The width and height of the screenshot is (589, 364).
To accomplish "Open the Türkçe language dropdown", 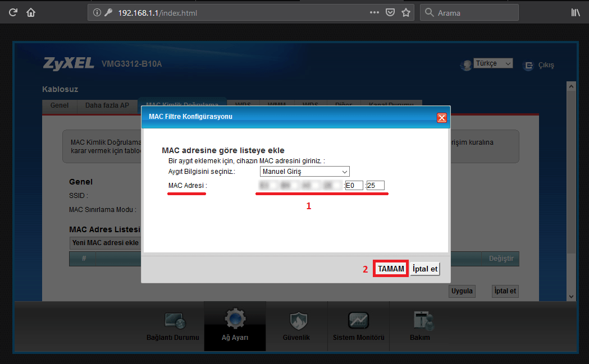I will point(493,63).
